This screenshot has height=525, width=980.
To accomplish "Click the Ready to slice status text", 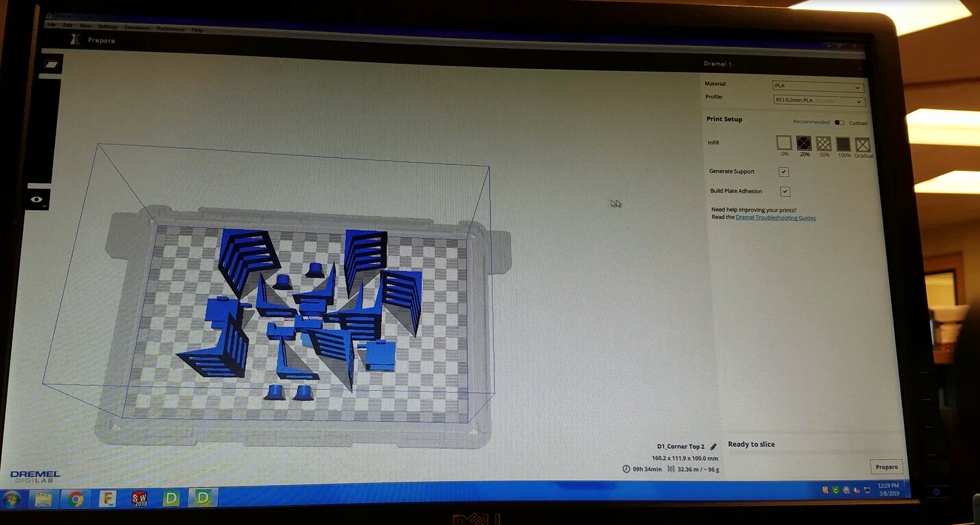I will point(751,445).
